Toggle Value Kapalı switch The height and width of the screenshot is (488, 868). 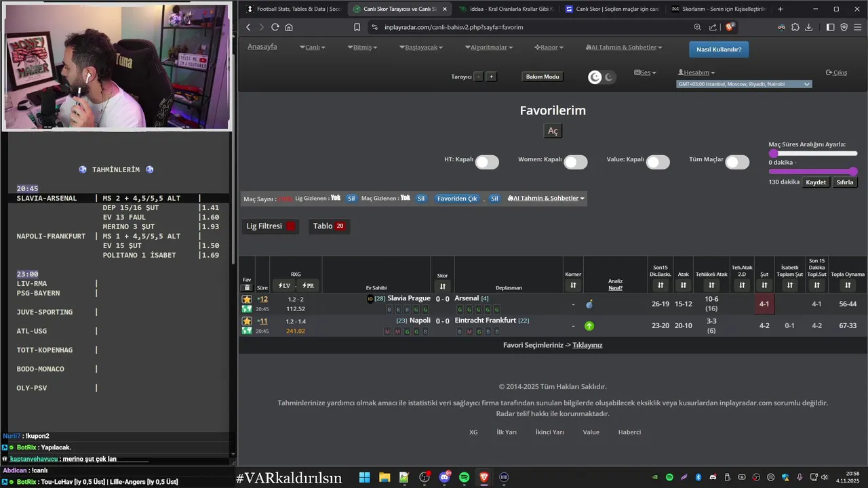658,162
